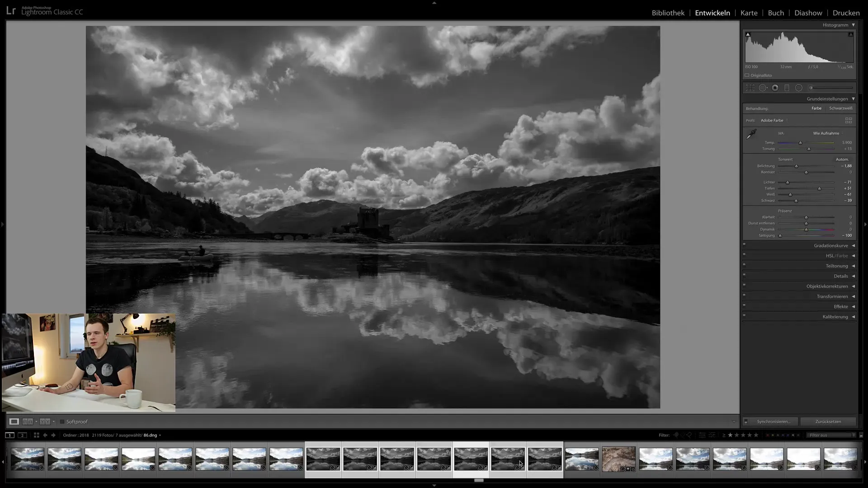The height and width of the screenshot is (488, 868).
Task: Click the Synchronisieren button
Action: click(x=774, y=422)
